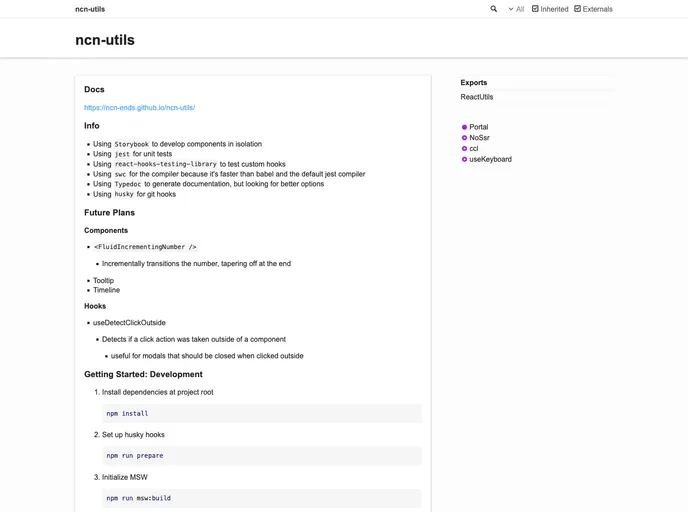
Task: Click the purple icon beside NoSsr
Action: click(465, 138)
